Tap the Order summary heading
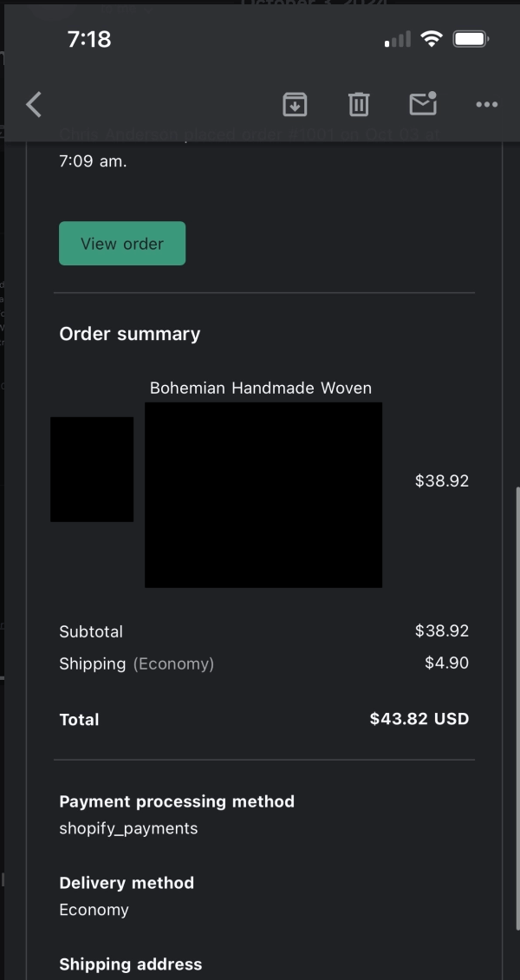Viewport: 520px width, 980px height. coord(130,334)
